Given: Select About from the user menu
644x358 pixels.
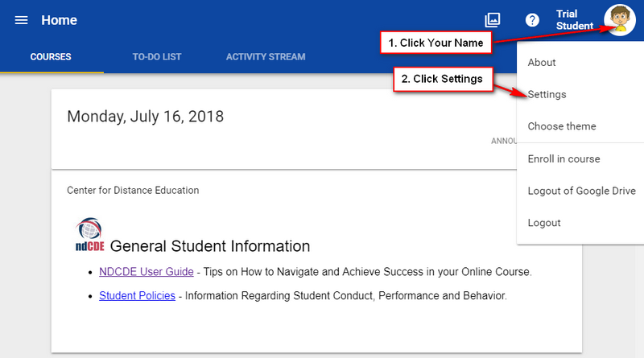Looking at the screenshot, I should [542, 62].
